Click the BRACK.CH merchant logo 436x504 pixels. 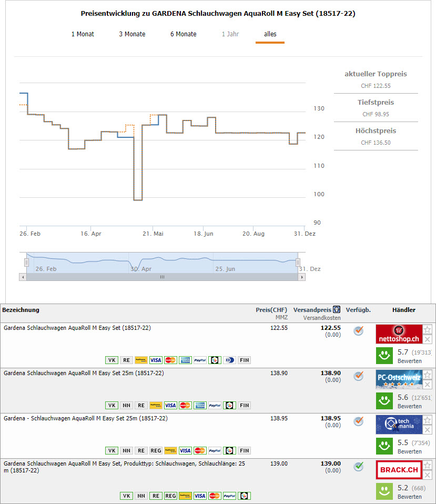pyautogui.click(x=399, y=470)
